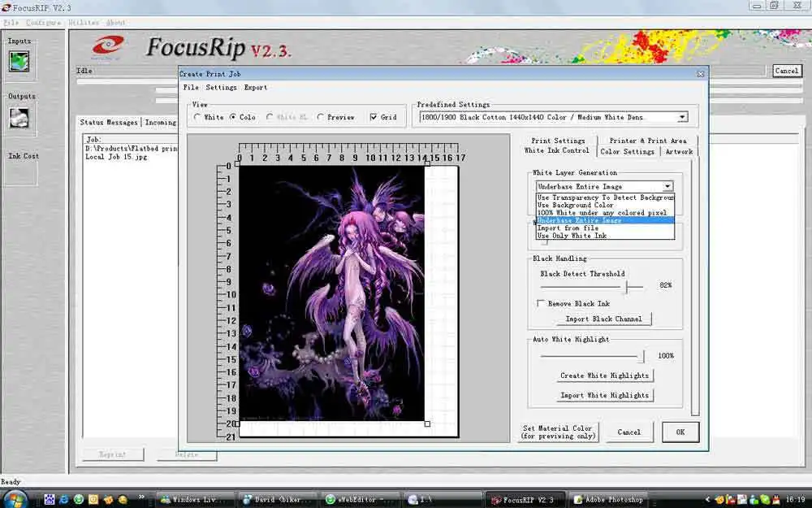Open the Windows Start menu orb
Viewport: 812px width, 508px height.
click(x=16, y=497)
